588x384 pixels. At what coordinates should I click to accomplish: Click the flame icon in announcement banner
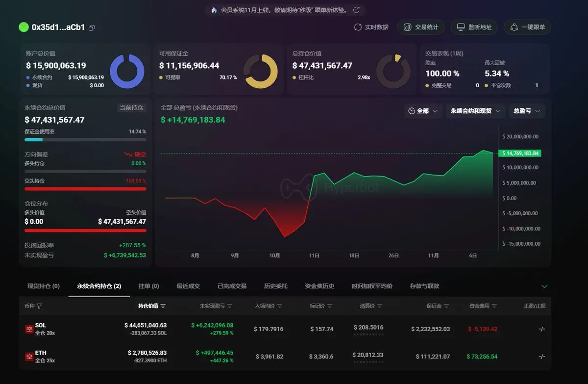[x=214, y=10]
